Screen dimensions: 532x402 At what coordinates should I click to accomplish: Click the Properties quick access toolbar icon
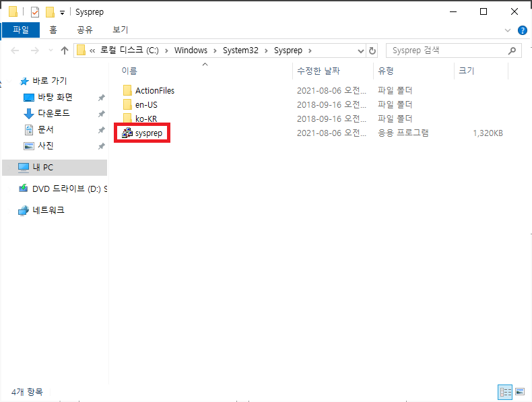[x=35, y=12]
